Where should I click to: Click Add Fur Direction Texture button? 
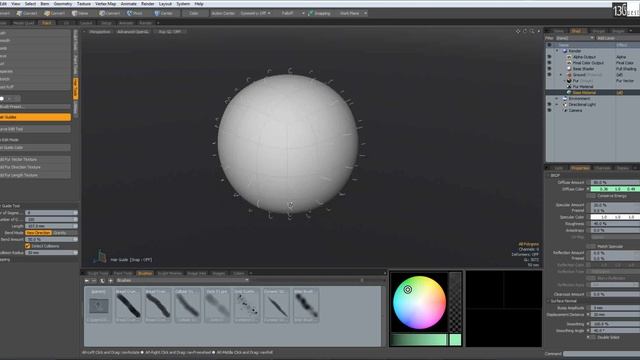coord(35,167)
